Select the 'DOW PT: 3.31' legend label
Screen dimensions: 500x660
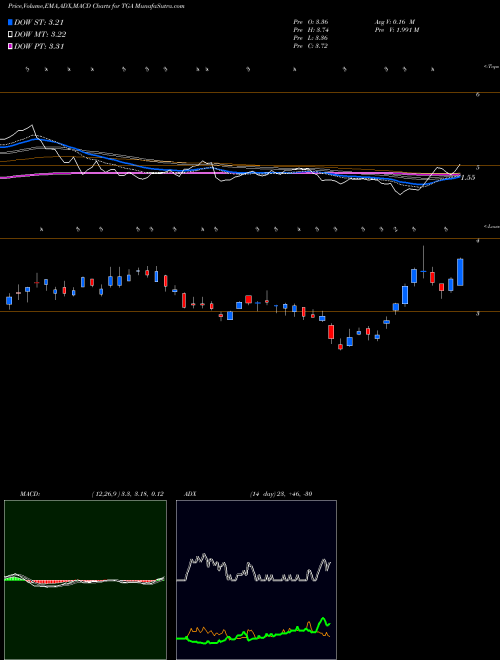pyautogui.click(x=39, y=46)
